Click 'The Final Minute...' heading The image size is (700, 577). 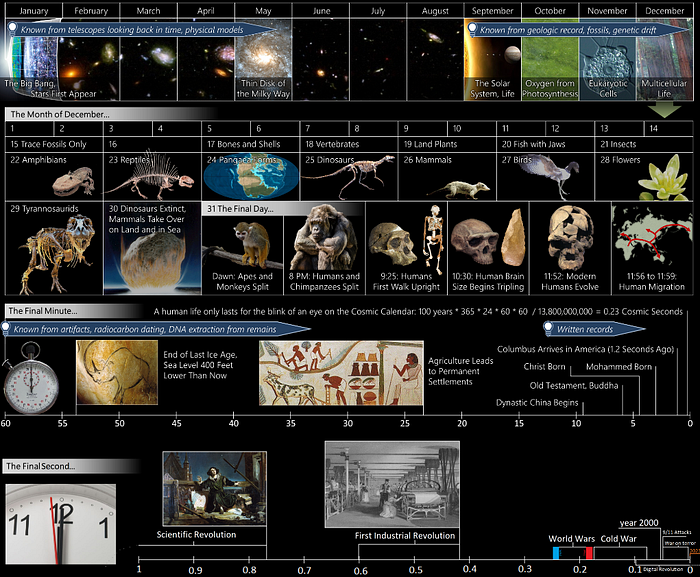coord(43,311)
